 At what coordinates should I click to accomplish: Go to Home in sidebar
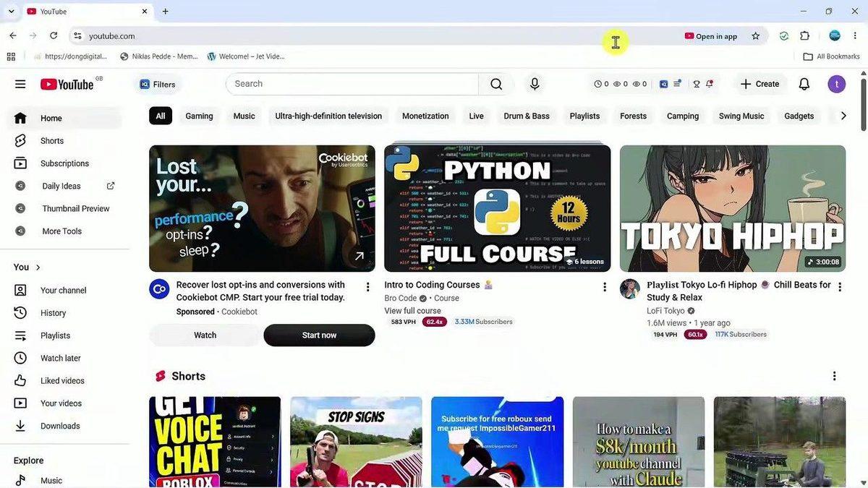tap(65, 119)
